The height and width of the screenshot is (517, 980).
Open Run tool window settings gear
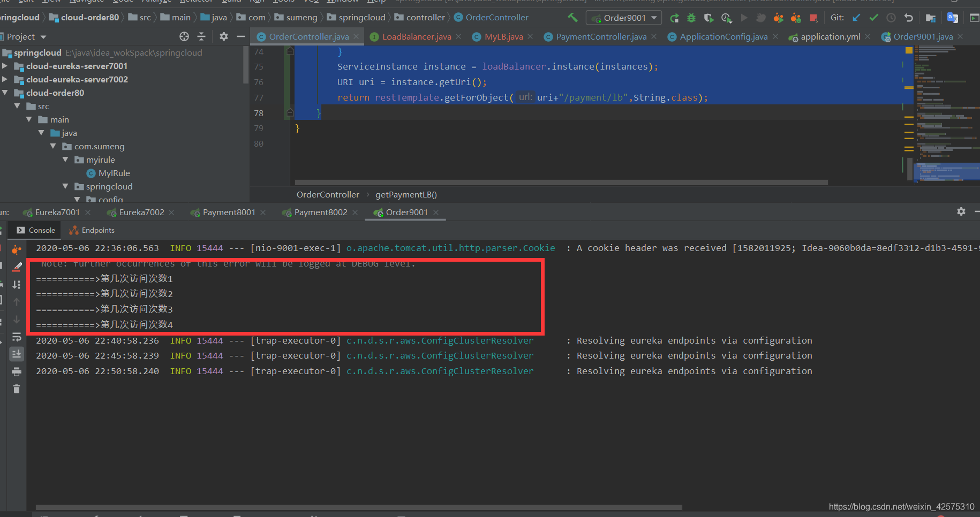tap(961, 212)
